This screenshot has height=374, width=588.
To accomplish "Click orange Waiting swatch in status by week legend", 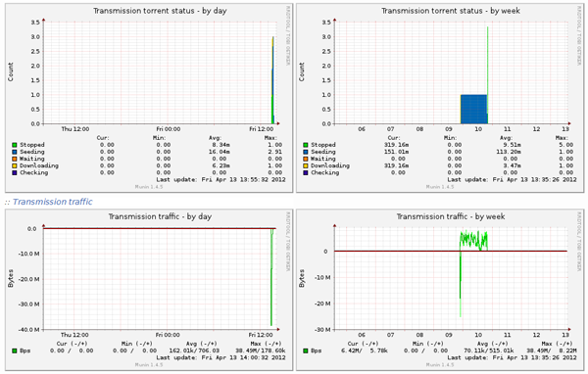I will 305,159.
